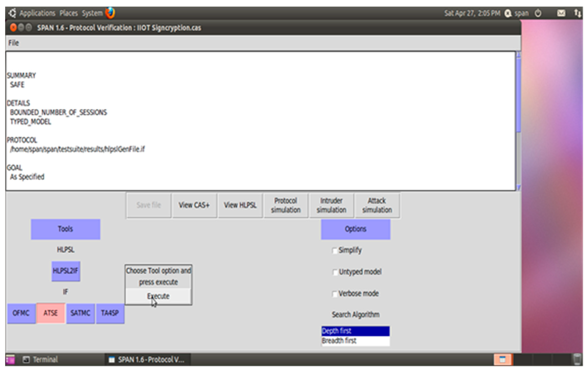The height and width of the screenshot is (372, 588).
Task: Click the span user chat status icon
Action: [508, 13]
